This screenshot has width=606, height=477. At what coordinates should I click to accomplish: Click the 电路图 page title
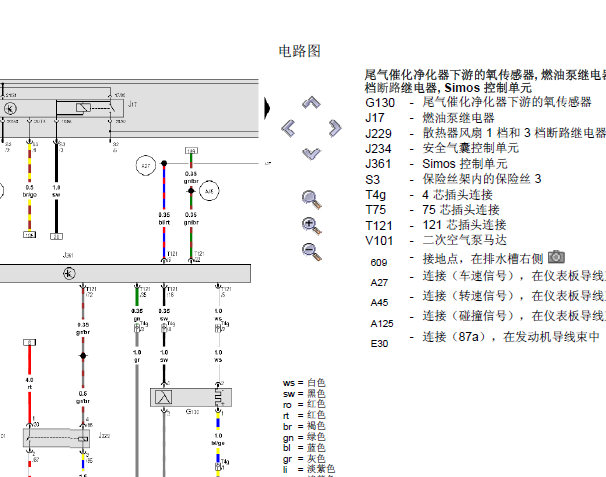[300, 51]
